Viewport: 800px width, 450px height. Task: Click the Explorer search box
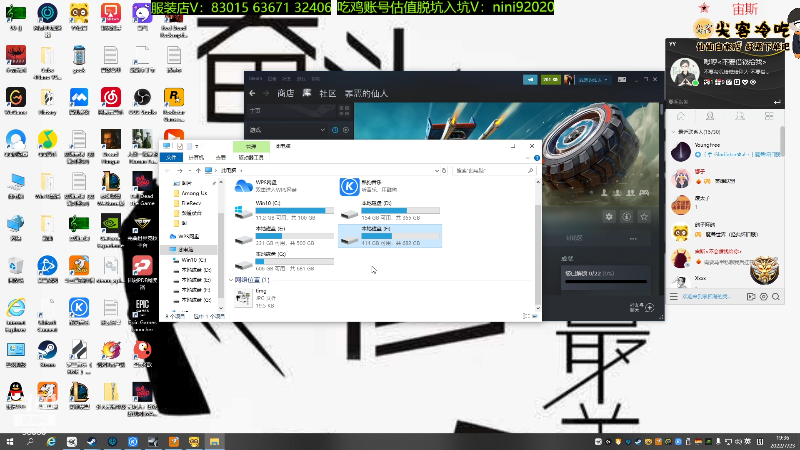click(x=494, y=170)
